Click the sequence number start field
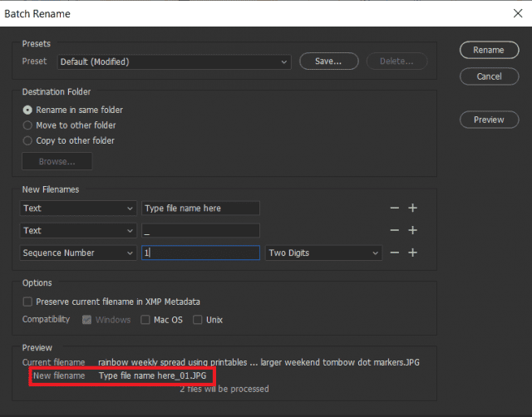 (x=200, y=253)
